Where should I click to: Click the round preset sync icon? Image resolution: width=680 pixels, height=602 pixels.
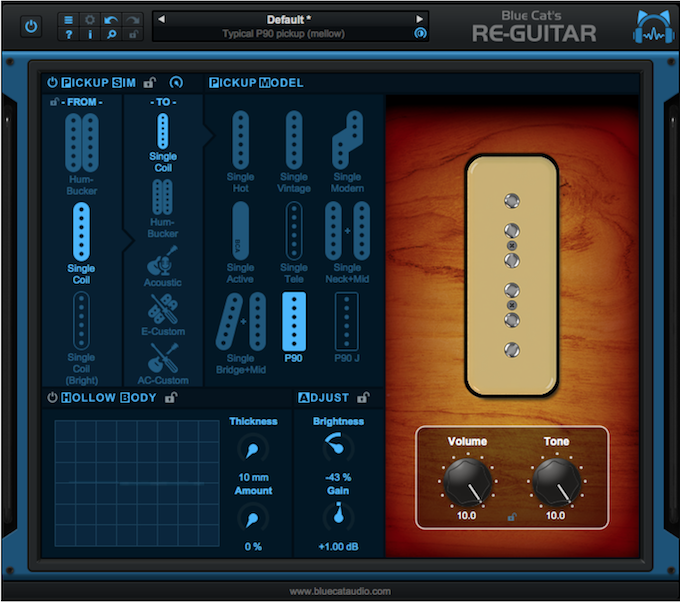420,33
